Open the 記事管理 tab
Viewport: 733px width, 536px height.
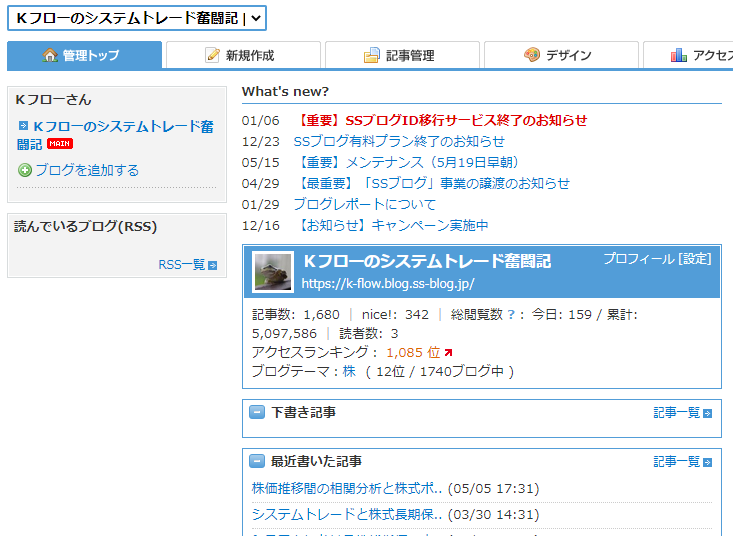click(402, 55)
